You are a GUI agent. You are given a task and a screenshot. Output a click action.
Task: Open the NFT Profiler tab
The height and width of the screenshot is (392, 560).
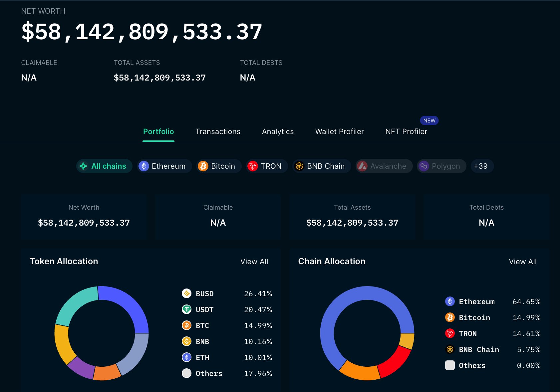click(x=406, y=131)
